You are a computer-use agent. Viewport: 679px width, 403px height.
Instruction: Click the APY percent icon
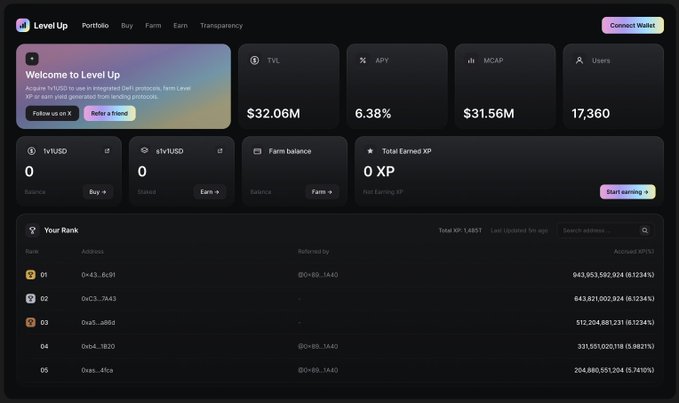(x=363, y=60)
